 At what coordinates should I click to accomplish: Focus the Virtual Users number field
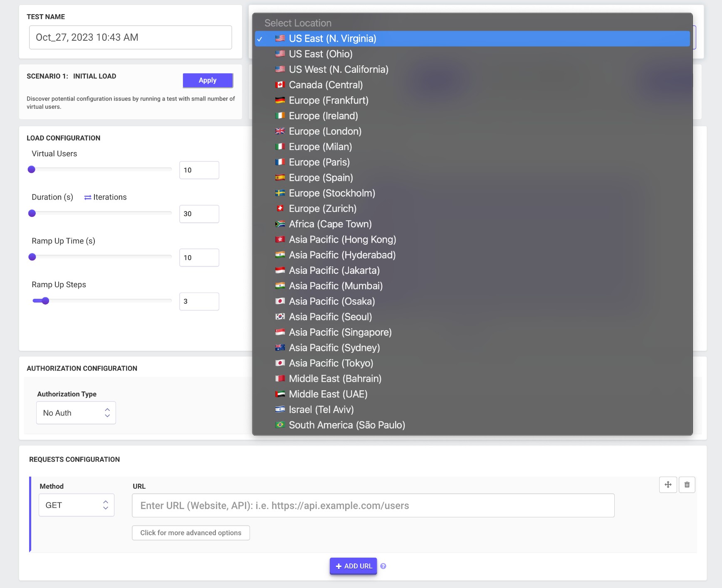point(199,170)
